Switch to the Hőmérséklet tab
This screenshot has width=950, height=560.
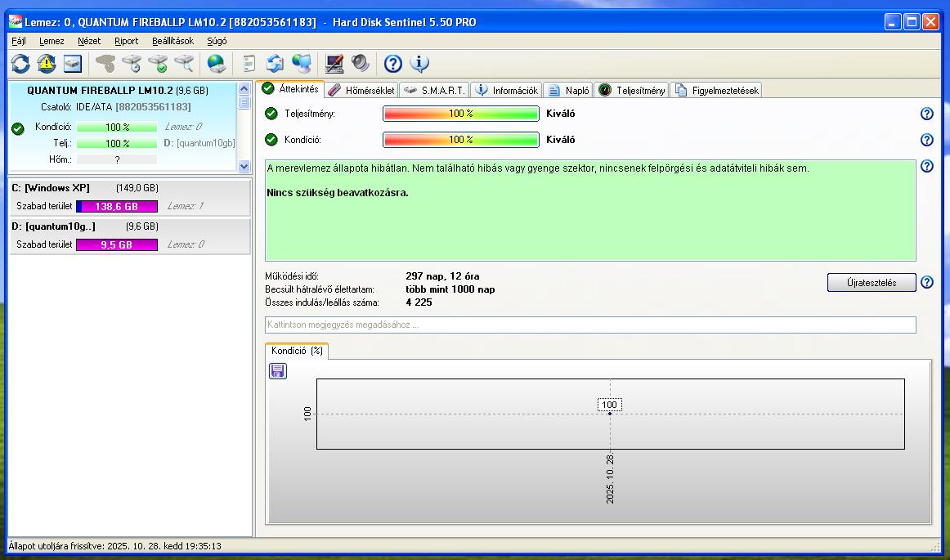pos(361,90)
